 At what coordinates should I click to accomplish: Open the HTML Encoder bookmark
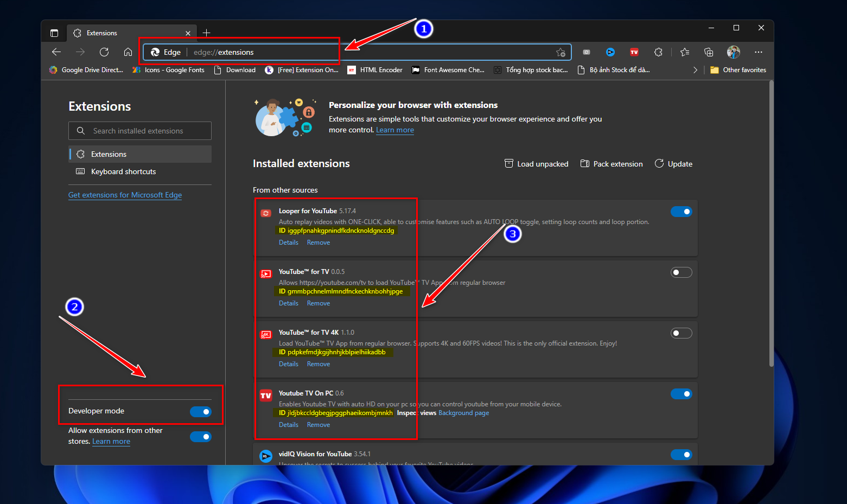(375, 70)
